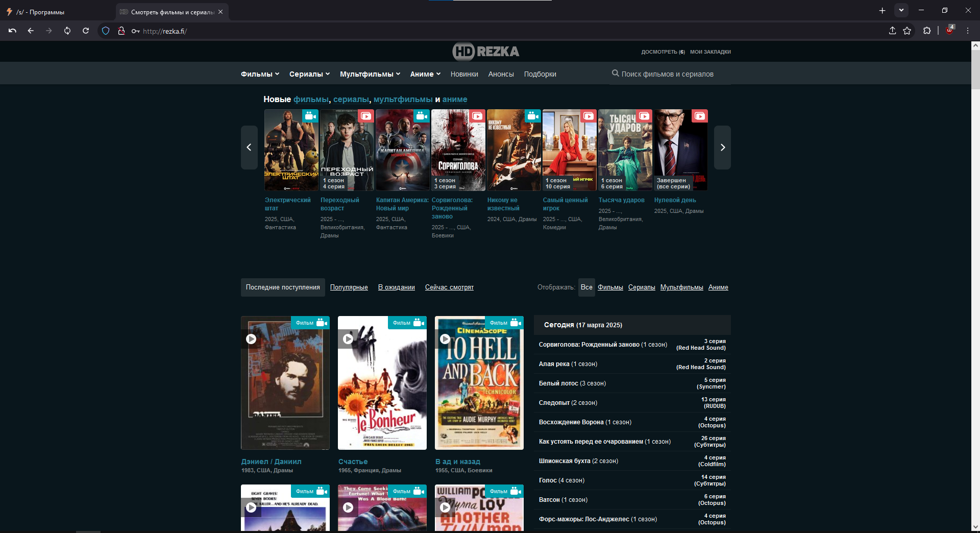Open Мои закладки link
Image resolution: width=980 pixels, height=533 pixels.
[x=710, y=52]
